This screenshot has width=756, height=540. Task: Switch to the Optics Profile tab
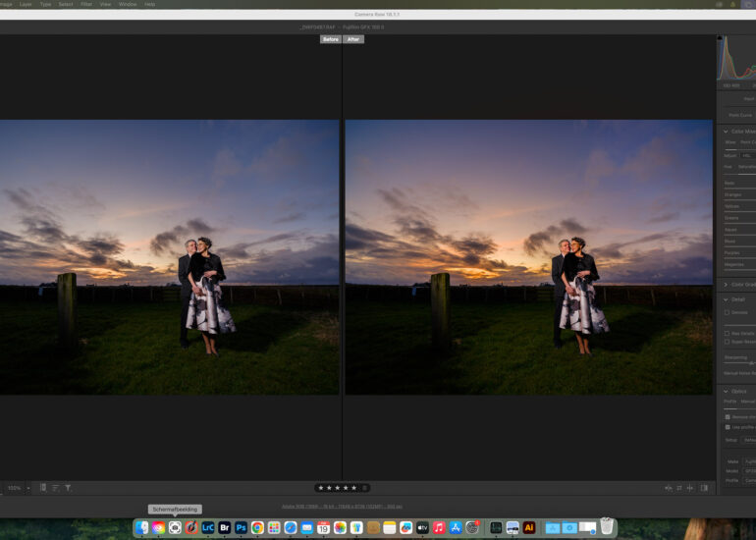729,402
